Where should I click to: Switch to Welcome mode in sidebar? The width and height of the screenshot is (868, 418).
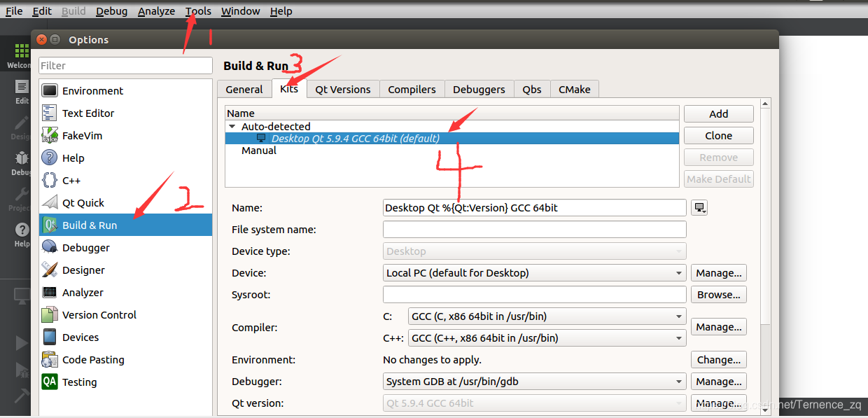[20, 56]
